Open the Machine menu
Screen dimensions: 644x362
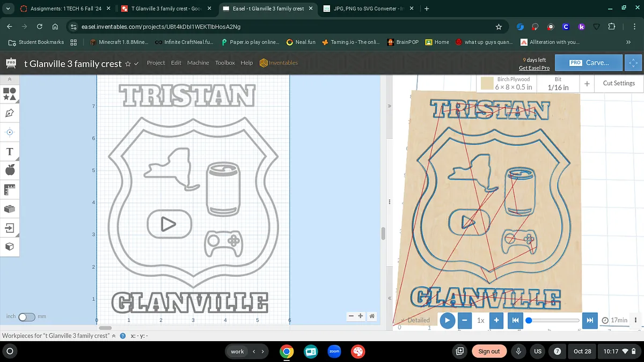(x=197, y=63)
